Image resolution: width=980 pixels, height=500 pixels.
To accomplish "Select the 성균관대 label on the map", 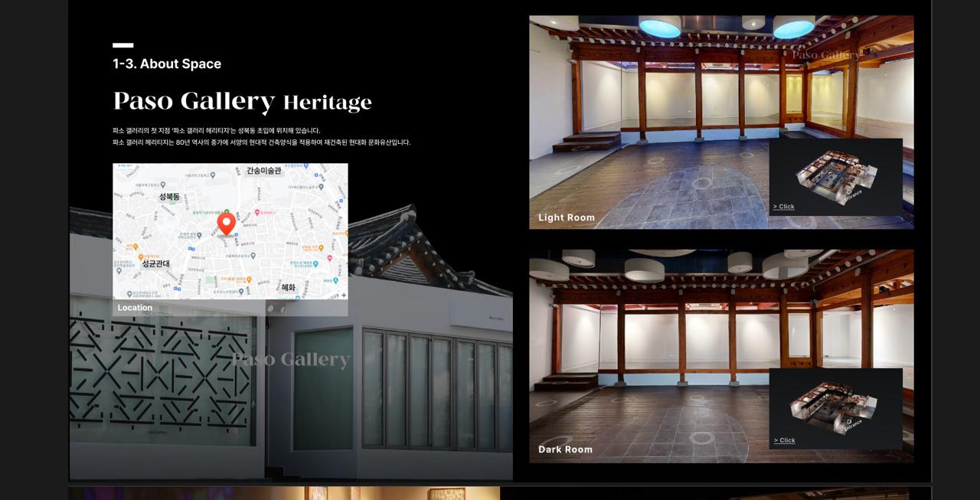I will tap(155, 263).
